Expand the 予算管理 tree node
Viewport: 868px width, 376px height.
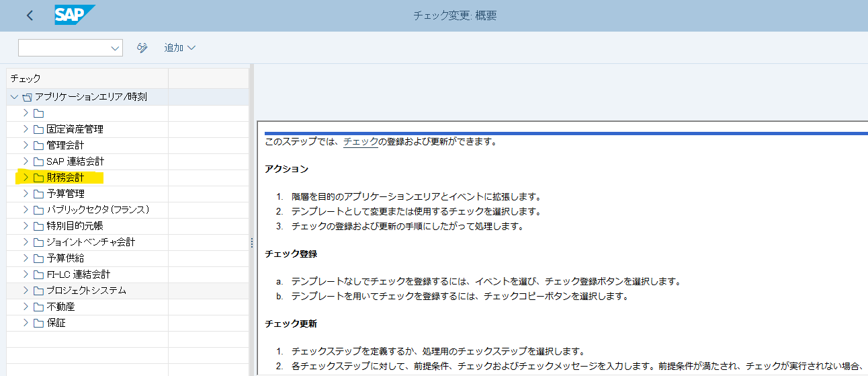pyautogui.click(x=26, y=194)
